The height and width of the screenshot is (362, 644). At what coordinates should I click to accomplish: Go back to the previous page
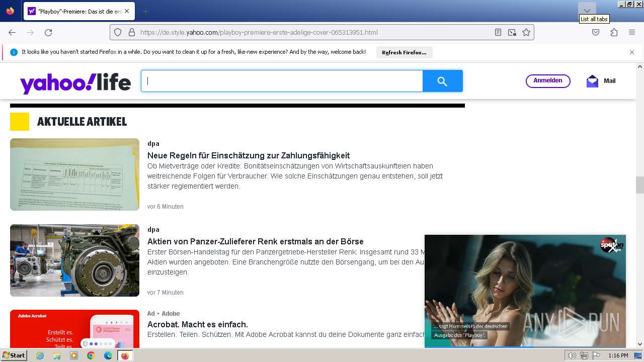[x=12, y=32]
